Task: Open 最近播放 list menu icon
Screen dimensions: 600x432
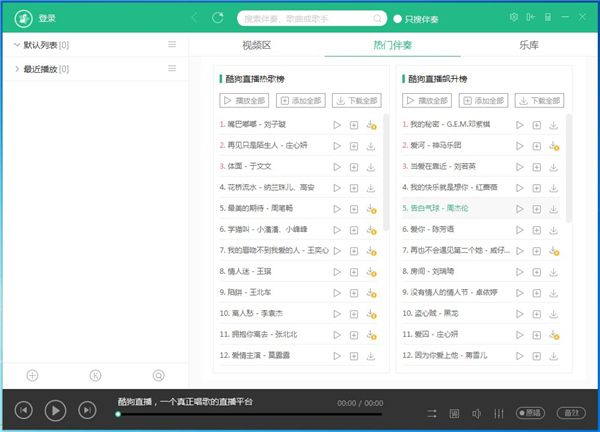Action: point(172,68)
